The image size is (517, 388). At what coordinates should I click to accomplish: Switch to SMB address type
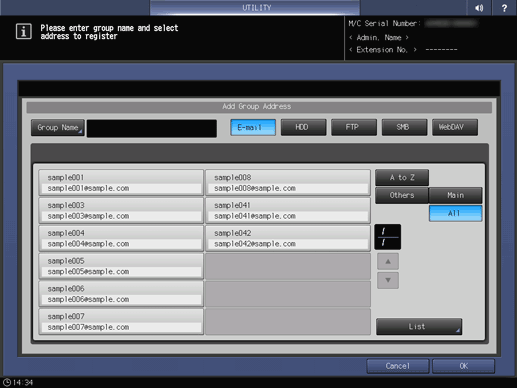(x=404, y=127)
